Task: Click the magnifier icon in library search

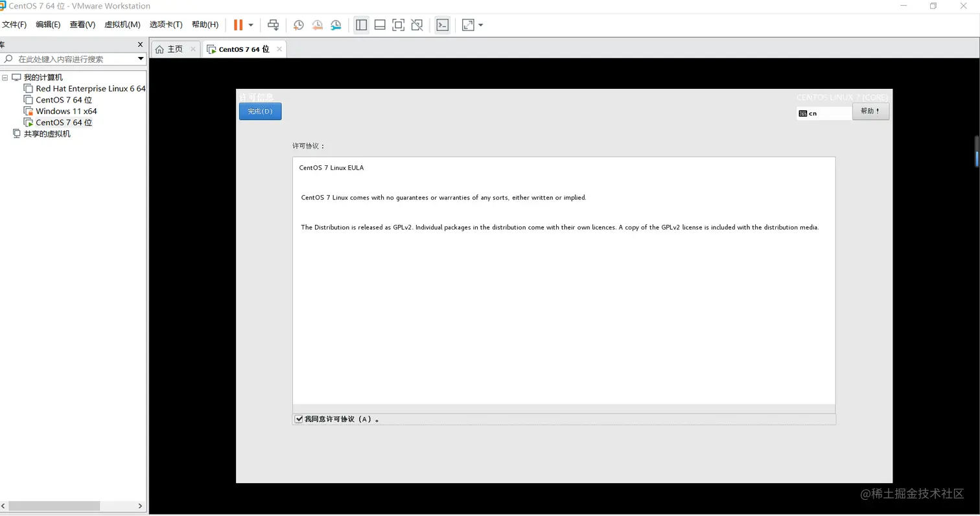Action: [x=8, y=59]
